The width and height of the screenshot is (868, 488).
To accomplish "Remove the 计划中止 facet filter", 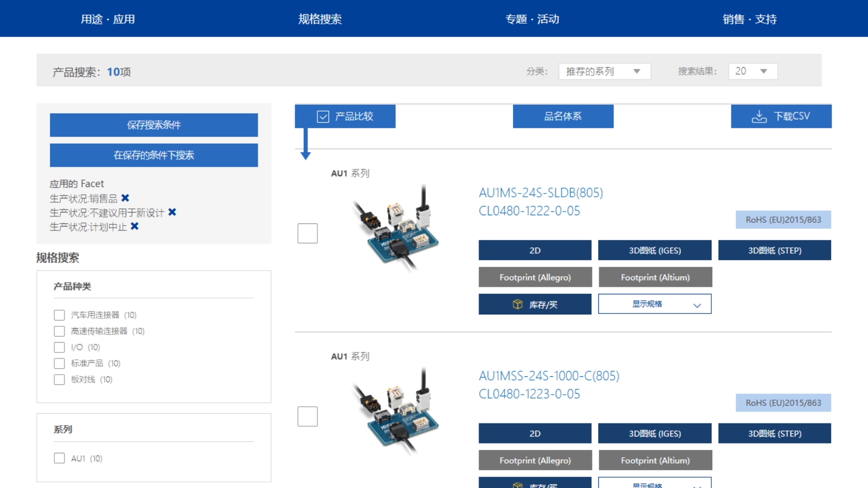I will click(x=134, y=227).
